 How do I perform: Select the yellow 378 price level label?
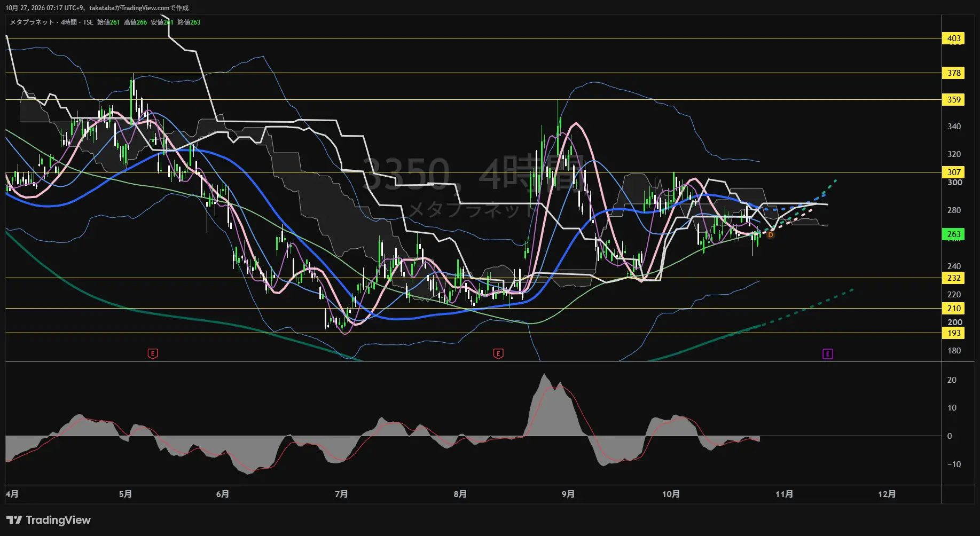(x=954, y=73)
